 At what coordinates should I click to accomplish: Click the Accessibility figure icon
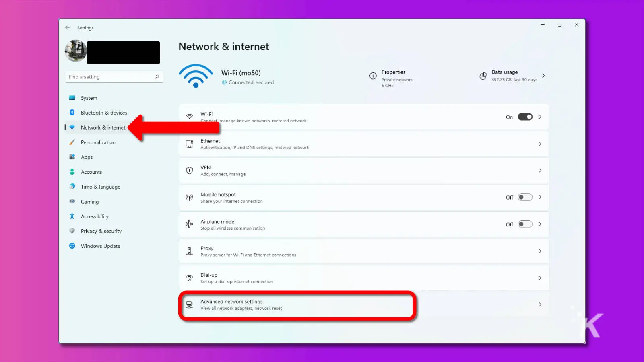72,216
